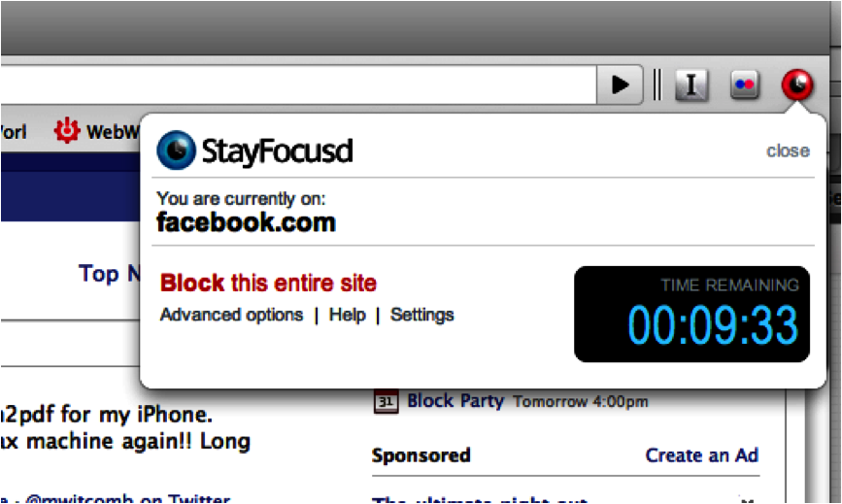Viewport: 842px width, 504px height.
Task: Click the StayFocusd blue eye logo
Action: tap(176, 151)
